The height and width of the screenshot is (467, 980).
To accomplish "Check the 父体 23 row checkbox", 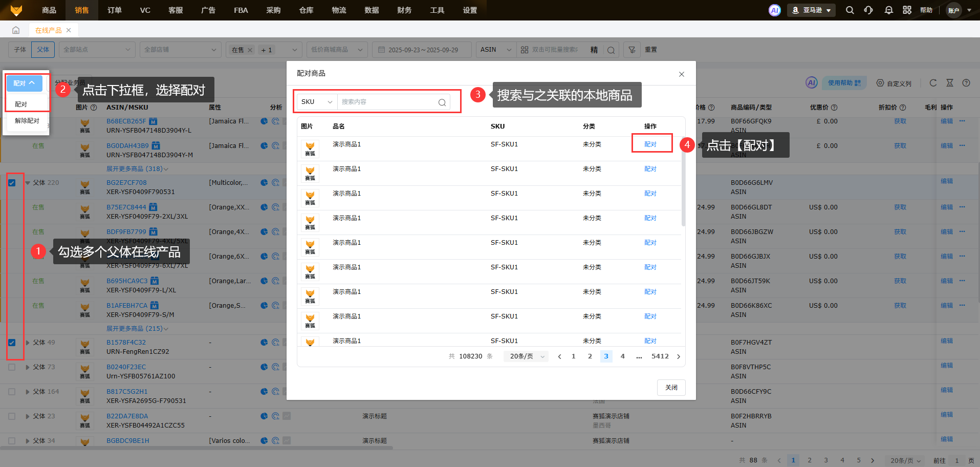I will (12, 416).
